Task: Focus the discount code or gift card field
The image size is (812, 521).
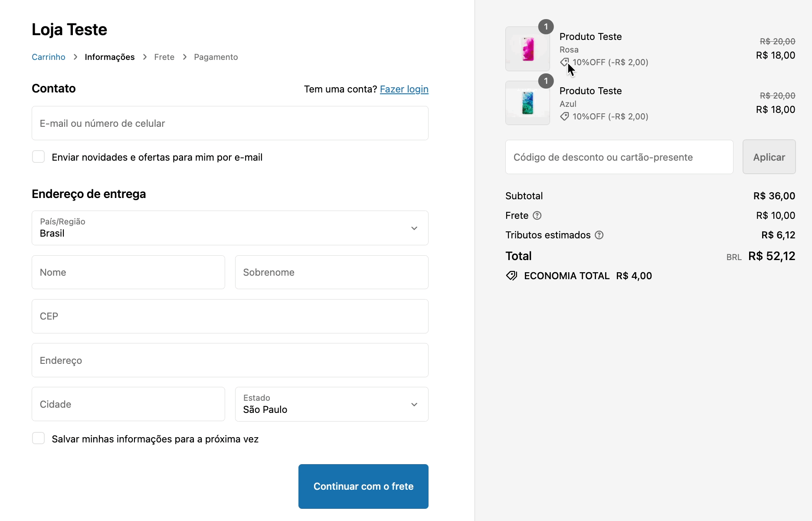Action: coord(619,157)
